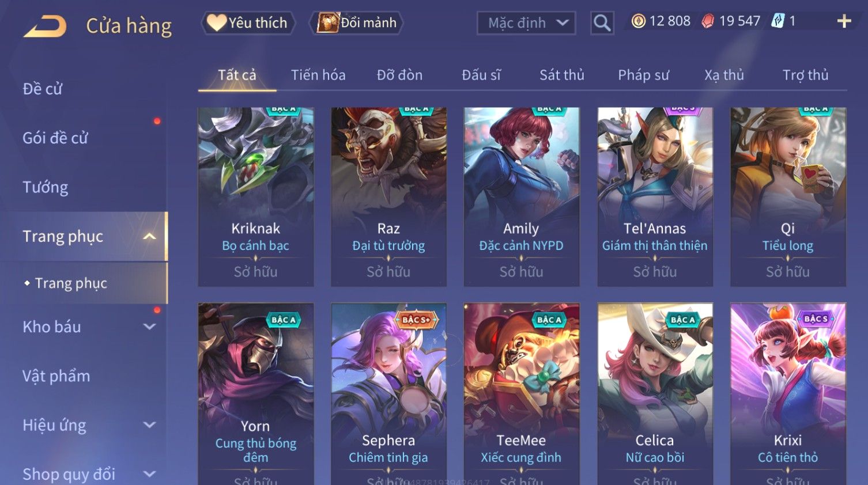
Task: View Tel'Annas Giám thị thân thiện skin
Action: [x=655, y=196]
